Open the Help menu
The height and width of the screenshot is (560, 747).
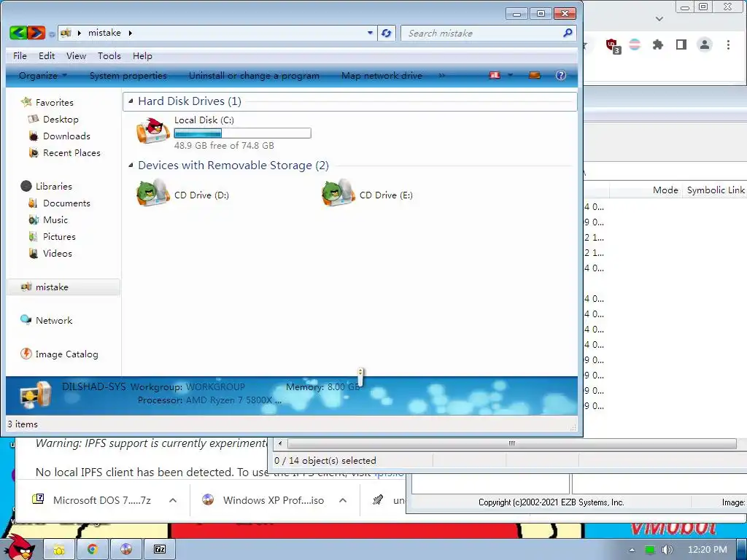pyautogui.click(x=142, y=55)
